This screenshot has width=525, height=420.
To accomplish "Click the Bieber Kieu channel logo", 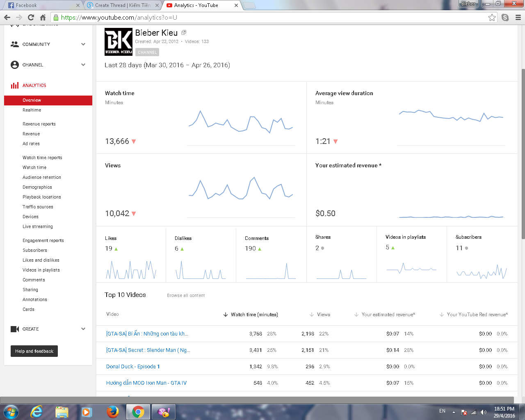I will click(119, 42).
